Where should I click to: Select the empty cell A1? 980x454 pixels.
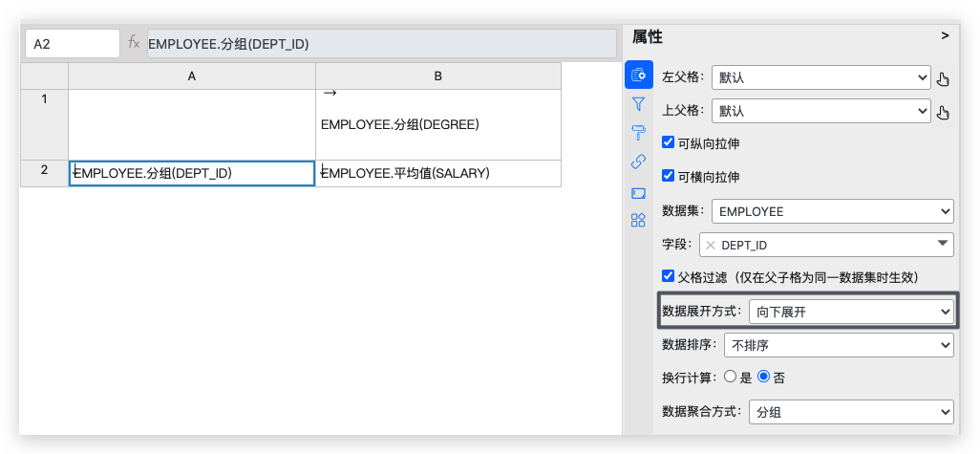(192, 124)
